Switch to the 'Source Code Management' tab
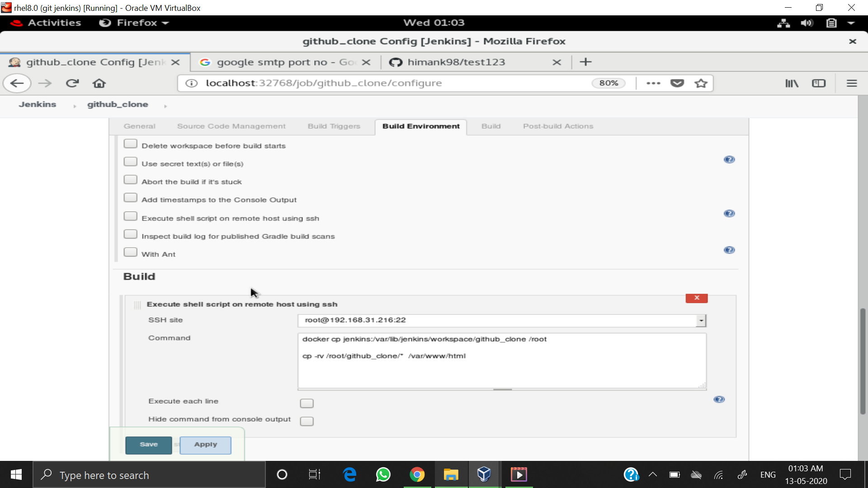Screen dimensions: 868x488 point(231,127)
